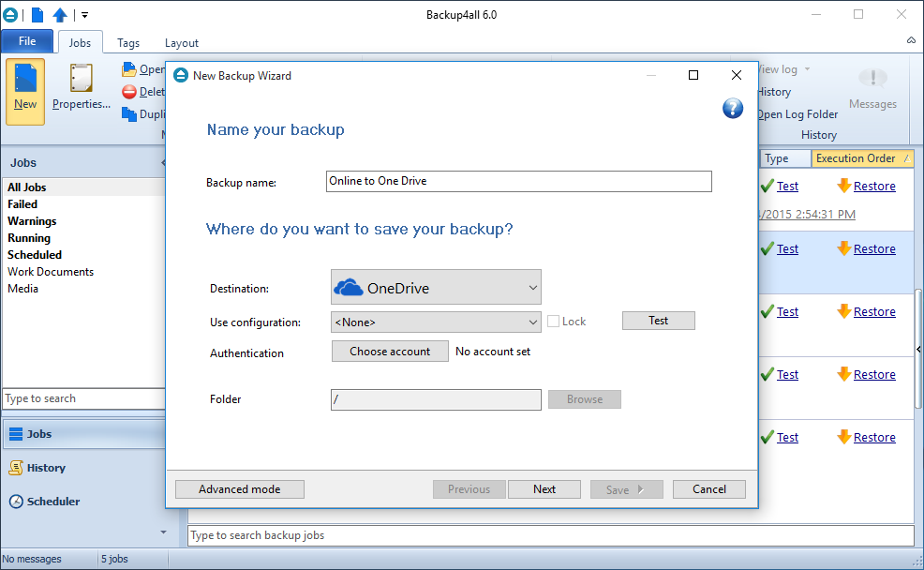This screenshot has width=924, height=570.
Task: Click green Test checkmark in third row
Action: (768, 312)
